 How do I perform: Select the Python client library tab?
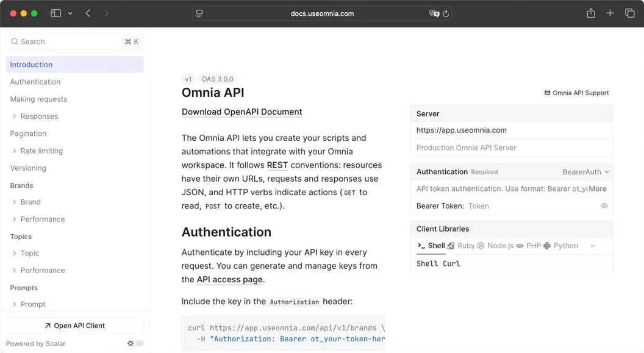pyautogui.click(x=560, y=246)
